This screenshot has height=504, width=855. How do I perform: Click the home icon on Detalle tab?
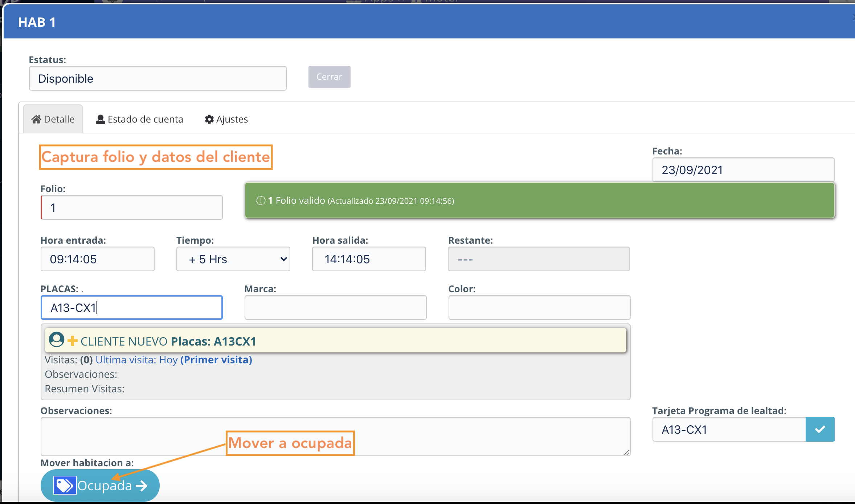click(36, 119)
